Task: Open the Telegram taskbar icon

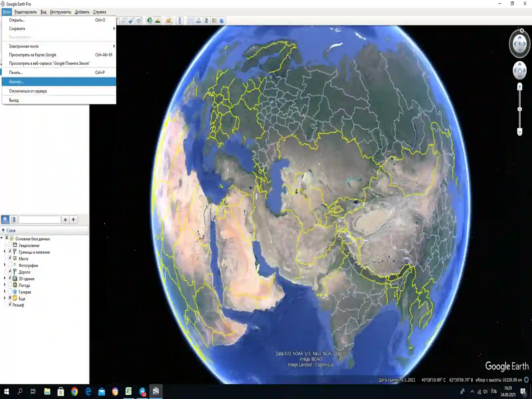Action: tap(142, 392)
